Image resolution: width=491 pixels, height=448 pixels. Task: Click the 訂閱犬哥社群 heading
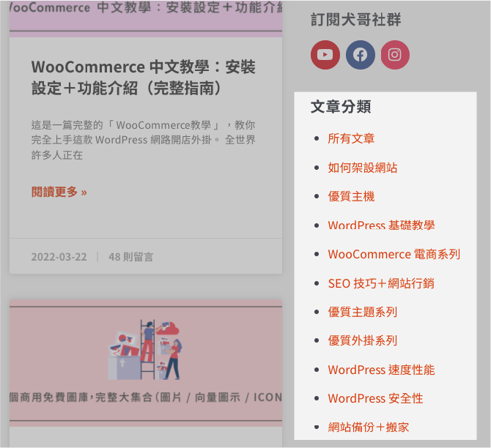coord(355,20)
